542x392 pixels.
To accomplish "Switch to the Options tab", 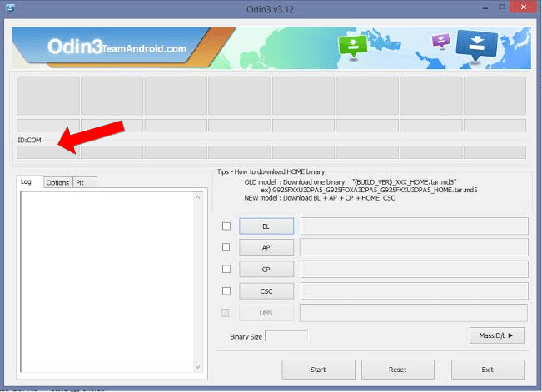I will coord(57,182).
